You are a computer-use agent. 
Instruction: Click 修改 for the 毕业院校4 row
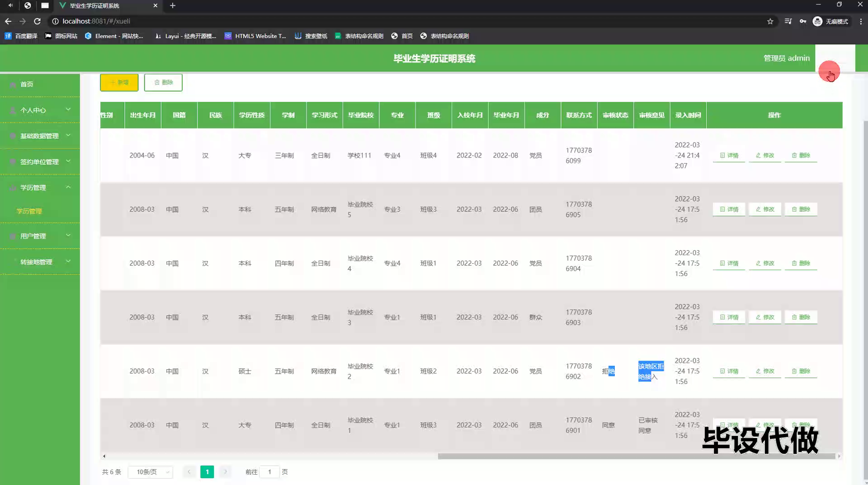tap(765, 263)
